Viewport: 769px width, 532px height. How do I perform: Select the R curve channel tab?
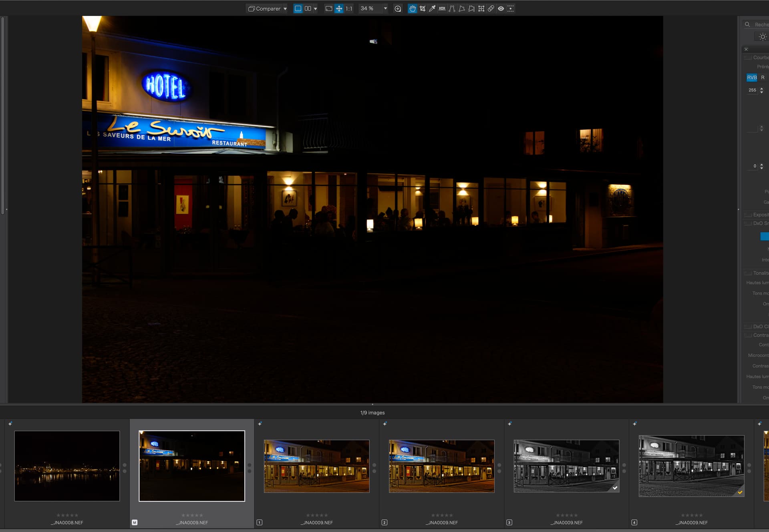[x=763, y=78]
